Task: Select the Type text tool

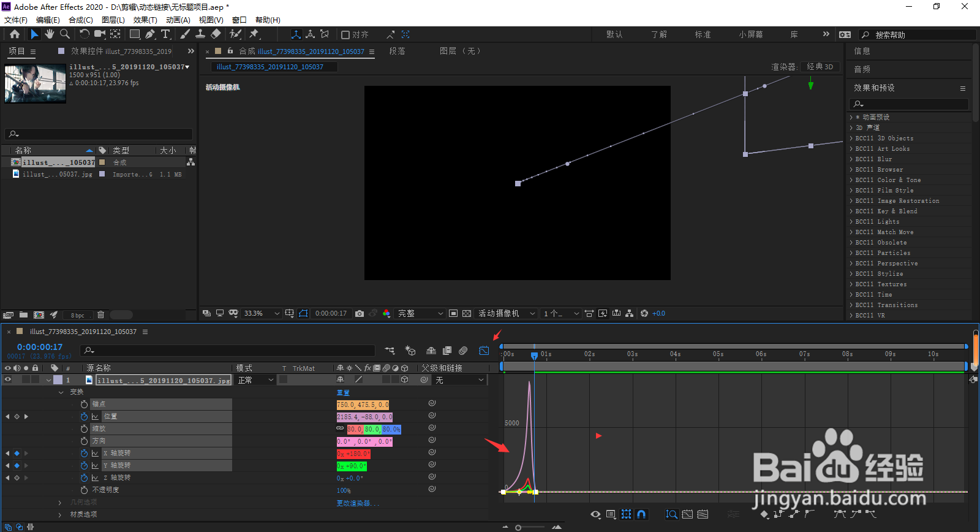Action: [165, 34]
